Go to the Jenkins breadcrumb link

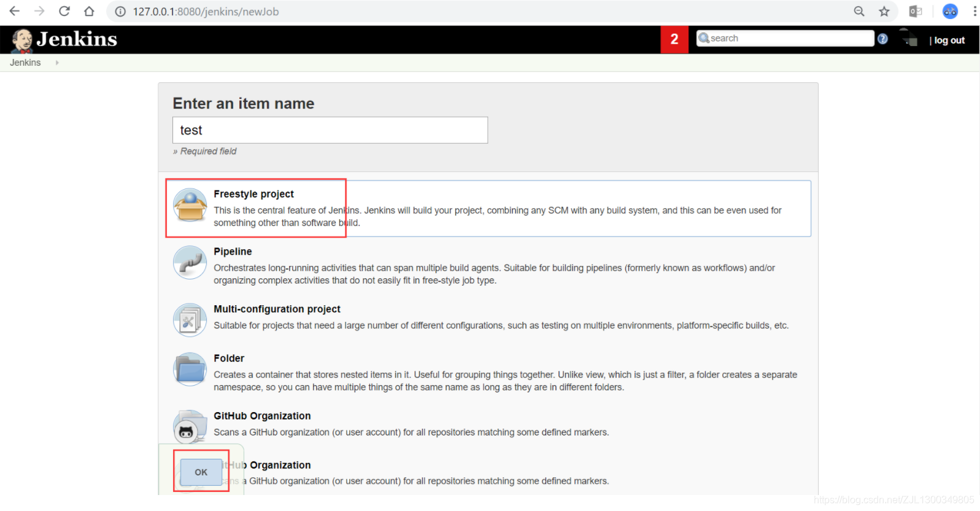pos(25,63)
